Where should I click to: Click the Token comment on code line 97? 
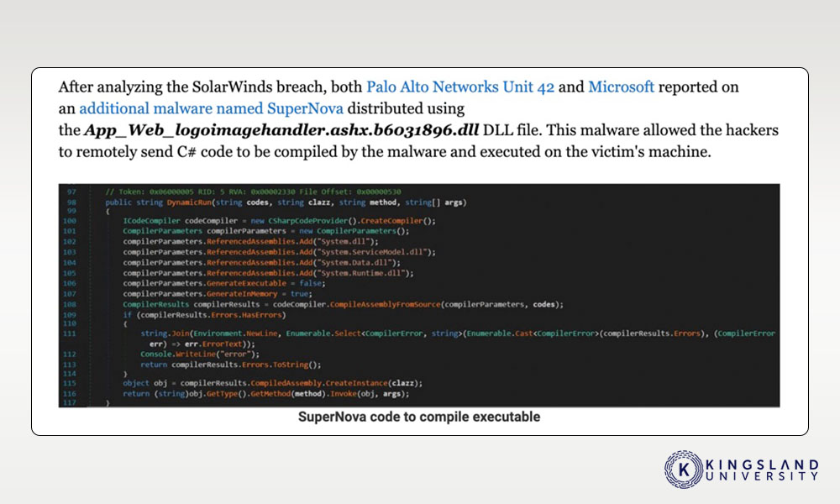(253, 192)
